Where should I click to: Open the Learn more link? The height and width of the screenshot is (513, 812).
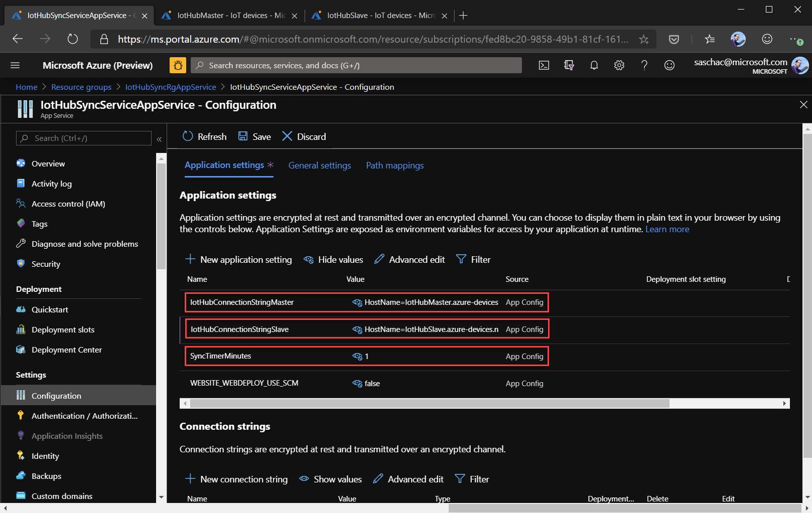pos(667,229)
